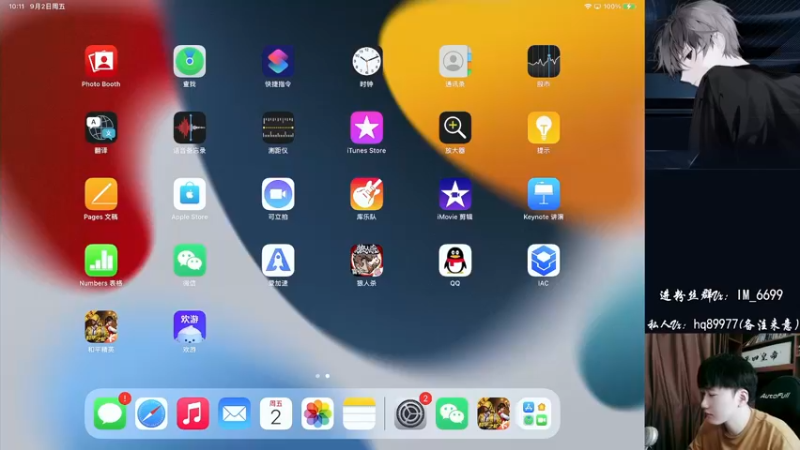Open WeChat in the dock's recent apps

point(452,413)
